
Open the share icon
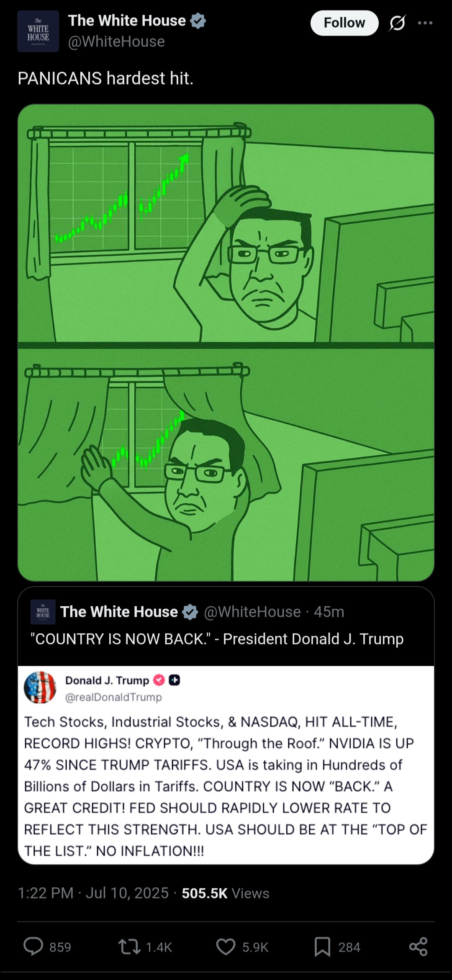[x=419, y=947]
